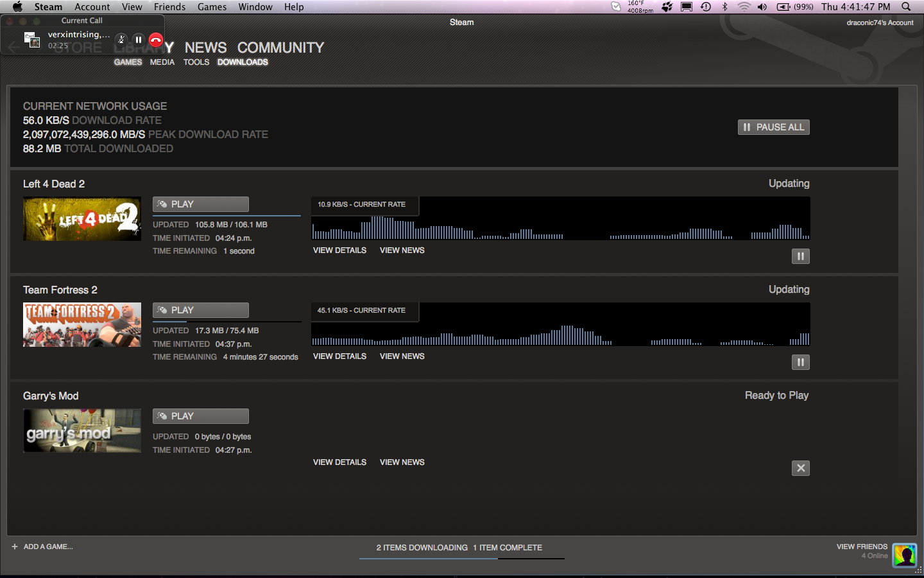Click the Left 4 Dead 2 game thumbnail
The image size is (924, 578).
point(82,219)
